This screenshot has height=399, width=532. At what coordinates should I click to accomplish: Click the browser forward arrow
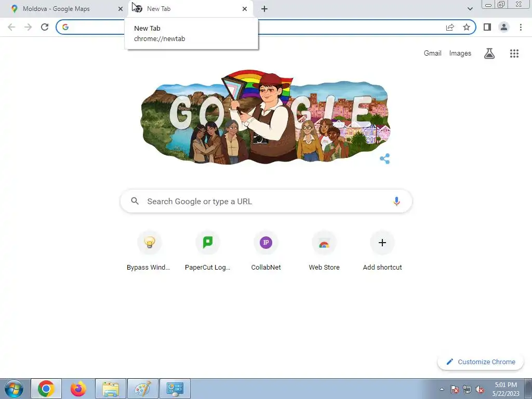pyautogui.click(x=28, y=27)
